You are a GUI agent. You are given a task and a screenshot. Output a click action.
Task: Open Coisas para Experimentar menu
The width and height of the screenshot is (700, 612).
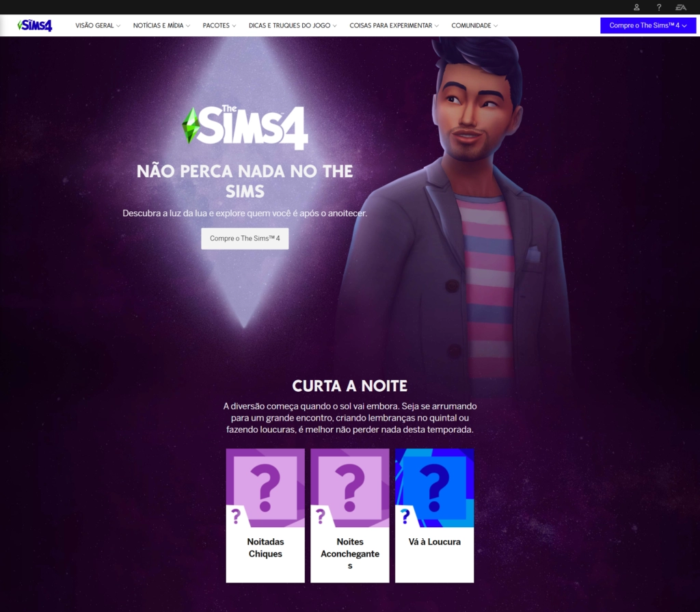click(394, 25)
